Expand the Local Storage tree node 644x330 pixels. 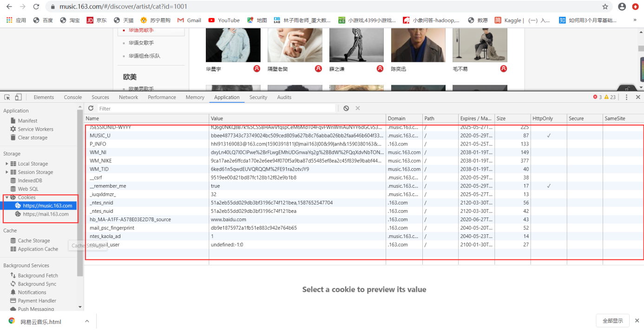(7, 164)
